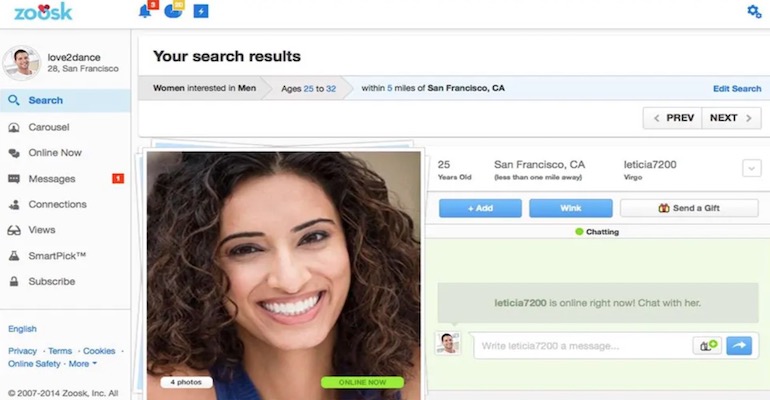
Task: Expand the More footer menu
Action: (83, 364)
